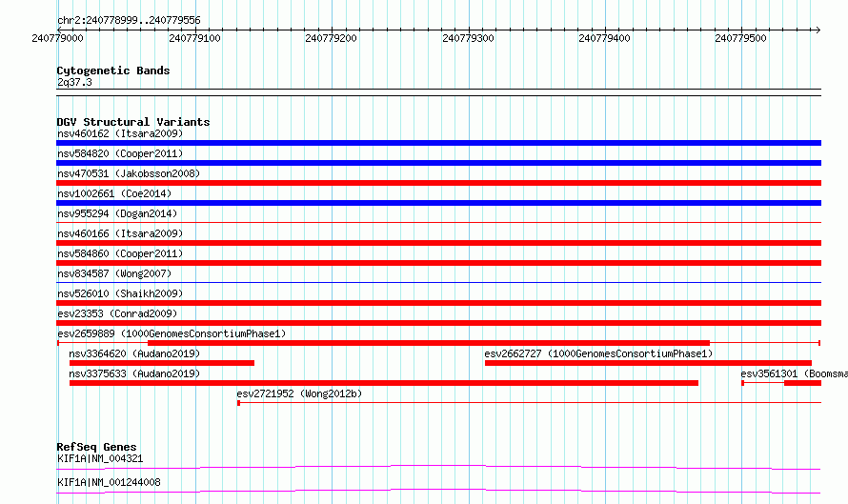Select the red nsv526010 variant bar
Viewport: 848px width, 504px height.
[438, 303]
